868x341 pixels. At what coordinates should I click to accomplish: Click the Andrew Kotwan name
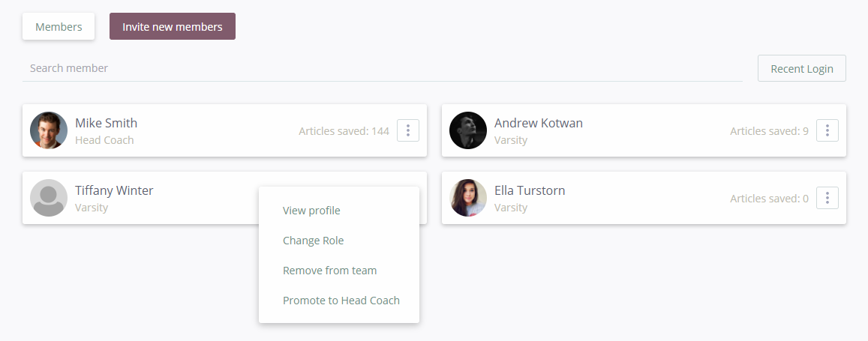pyautogui.click(x=538, y=123)
